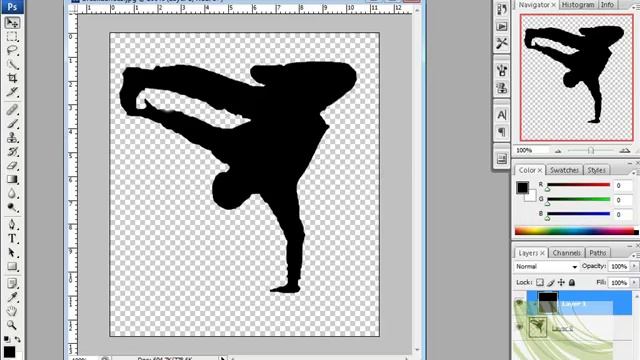
Task: Open the Layer Comps panel icon
Action: click(502, 159)
